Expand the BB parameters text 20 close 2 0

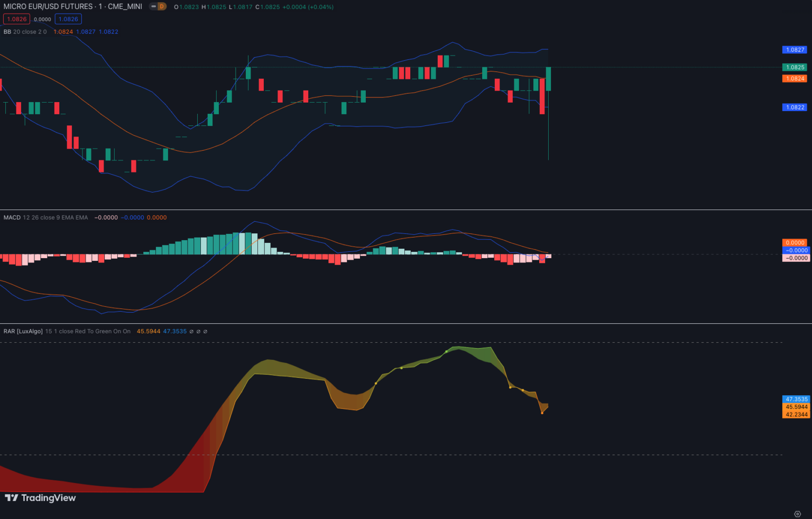pos(30,32)
